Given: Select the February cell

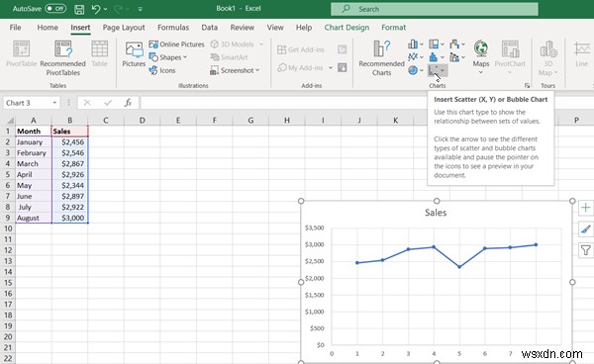Looking at the screenshot, I should [34, 153].
